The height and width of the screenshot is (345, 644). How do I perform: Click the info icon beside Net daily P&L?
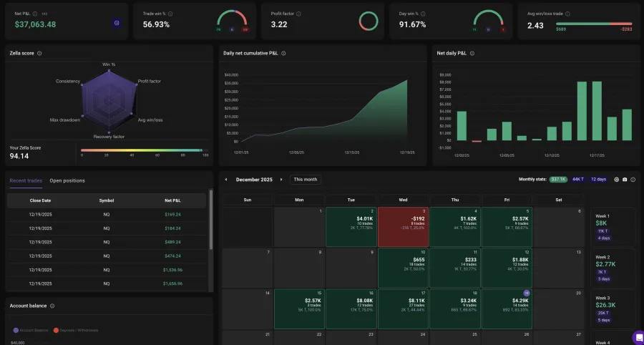pyautogui.click(x=472, y=54)
